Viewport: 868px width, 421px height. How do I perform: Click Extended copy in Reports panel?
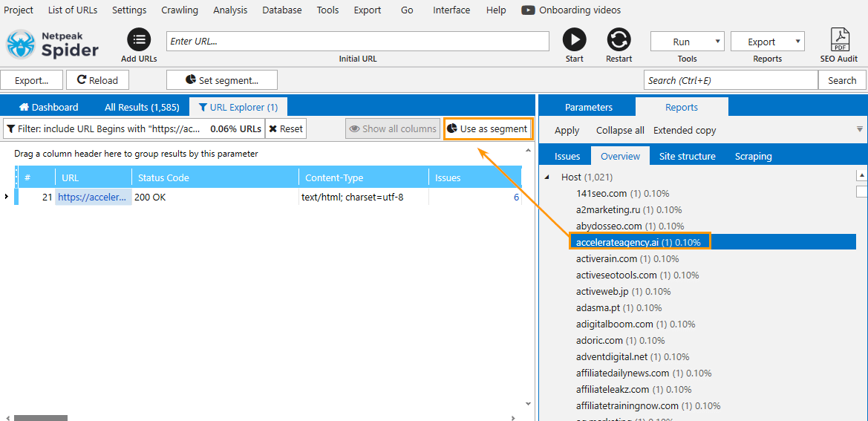pos(685,131)
